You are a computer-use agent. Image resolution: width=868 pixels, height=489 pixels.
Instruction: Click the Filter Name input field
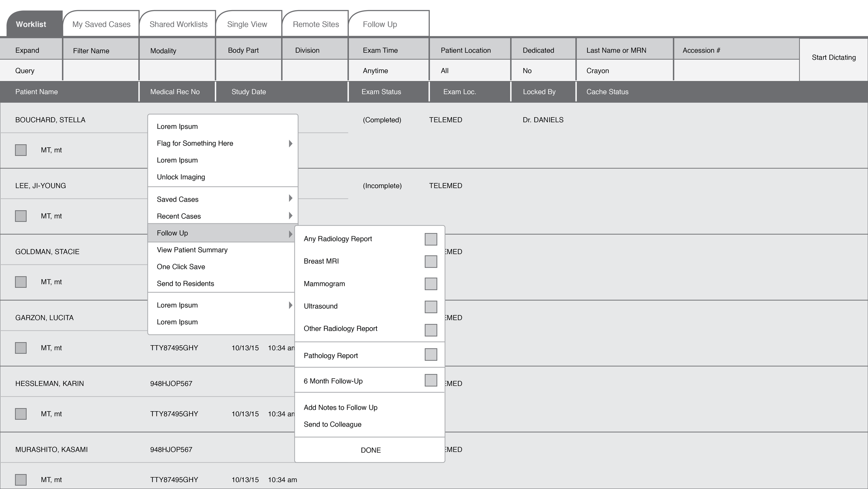[x=101, y=70]
